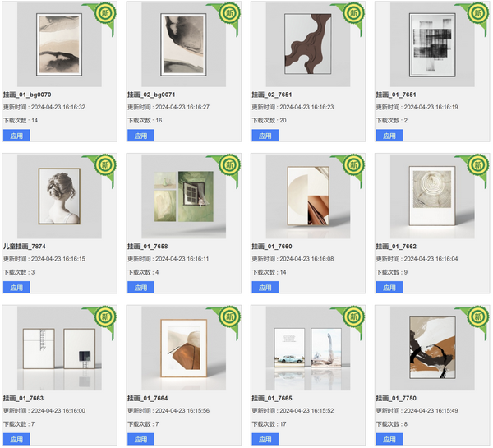Screen dimensions: 493x448
Task: Click the new badge on 挂画_01_7750
Action: click(478, 316)
